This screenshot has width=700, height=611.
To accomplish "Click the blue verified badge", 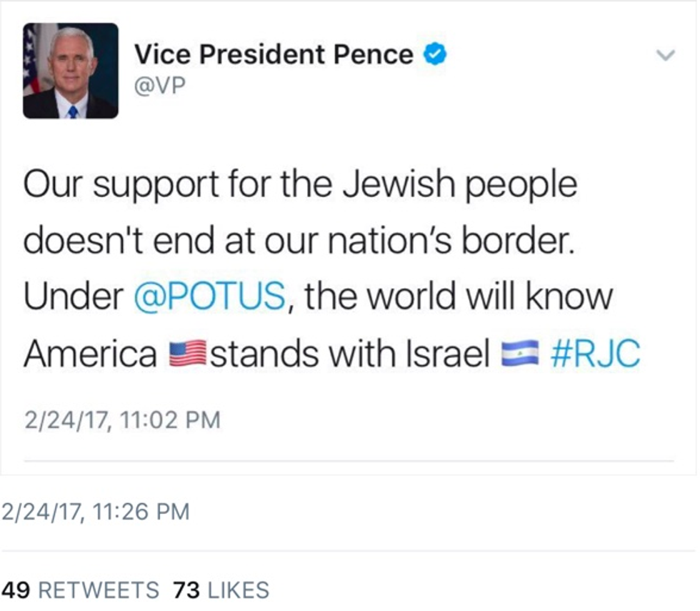I will (436, 54).
